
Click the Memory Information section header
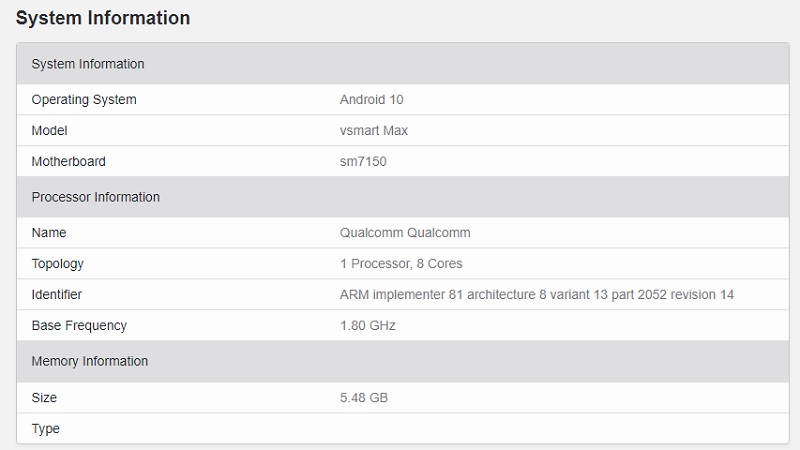[x=403, y=361]
